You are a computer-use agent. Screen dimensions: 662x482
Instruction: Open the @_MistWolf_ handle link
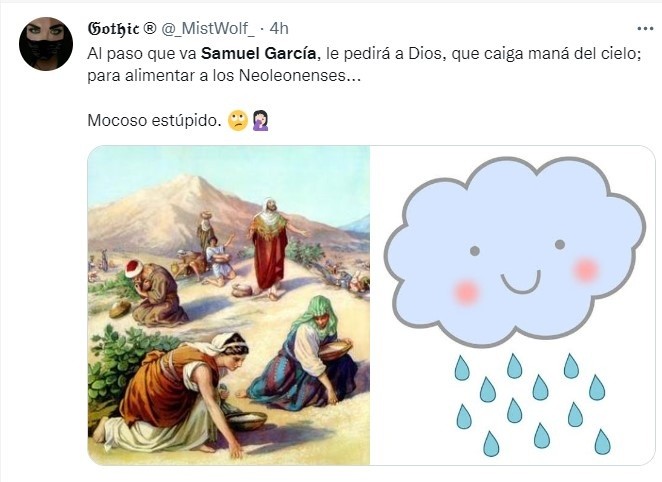click(208, 29)
